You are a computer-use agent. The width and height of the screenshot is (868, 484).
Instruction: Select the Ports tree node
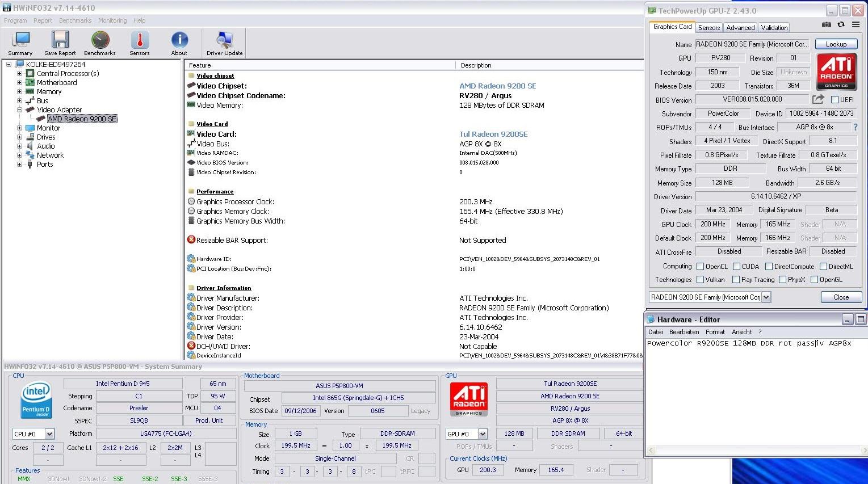tap(45, 164)
